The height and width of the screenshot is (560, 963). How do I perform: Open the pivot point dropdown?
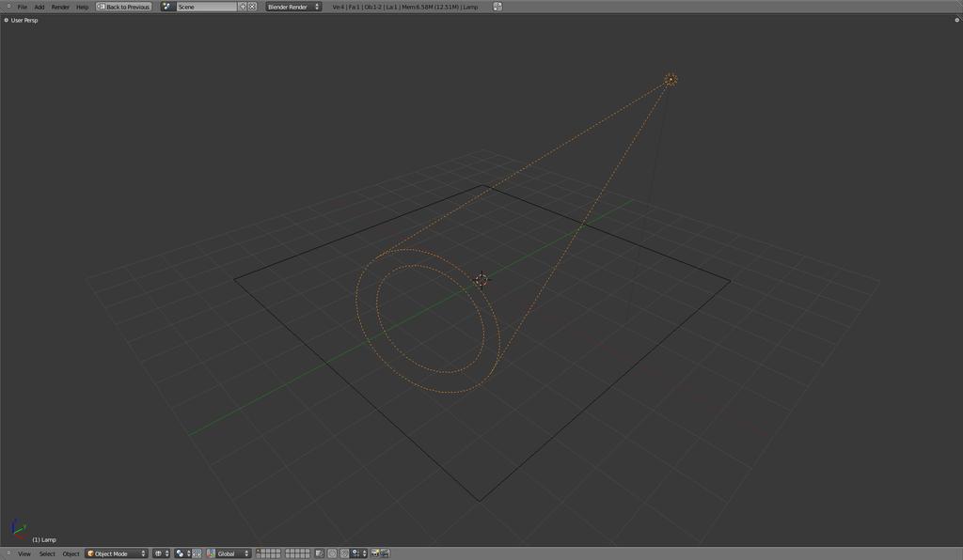point(182,553)
